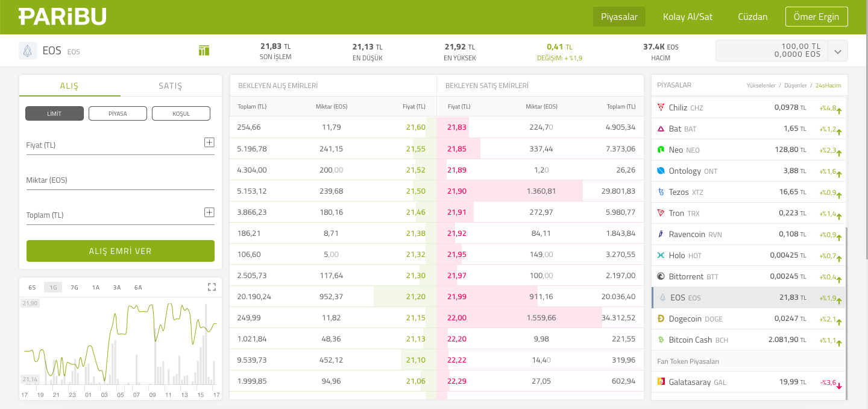Viewport: 868px width, 409px height.
Task: Expand the balance dropdown arrow
Action: click(838, 51)
